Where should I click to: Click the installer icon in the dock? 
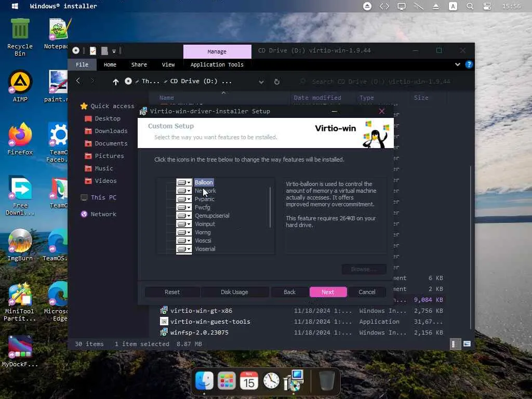294,380
